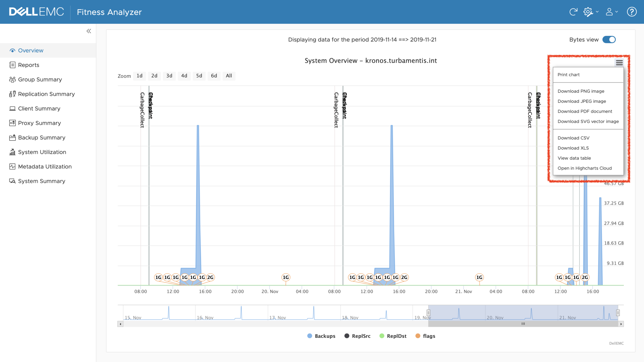Screen dimensions: 644x362
Task: Click the Backup Summary sidebar icon
Action: point(12,138)
